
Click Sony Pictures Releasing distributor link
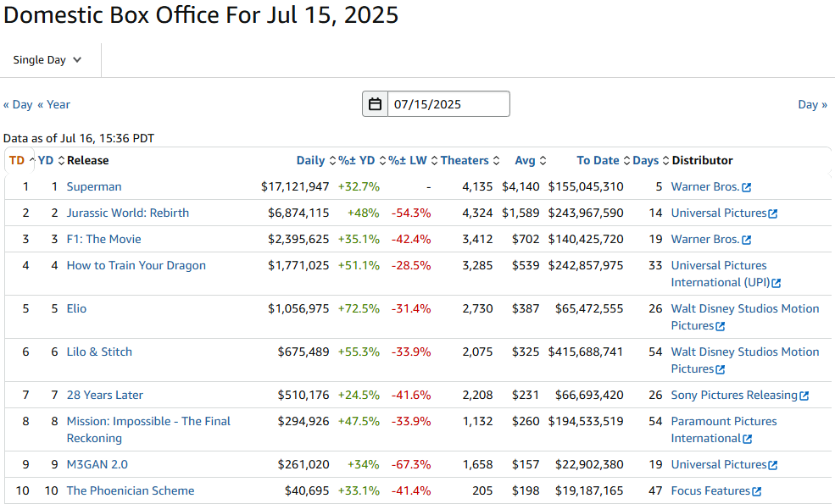pyautogui.click(x=734, y=395)
